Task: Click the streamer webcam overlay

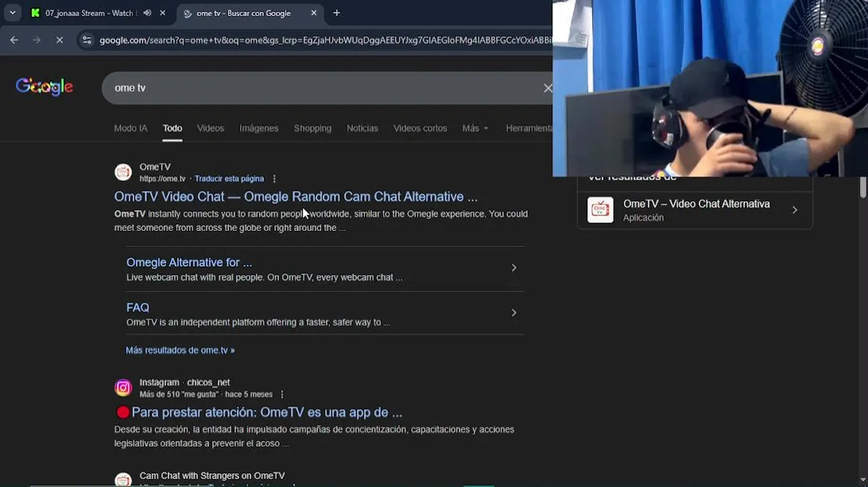Action: point(710,88)
